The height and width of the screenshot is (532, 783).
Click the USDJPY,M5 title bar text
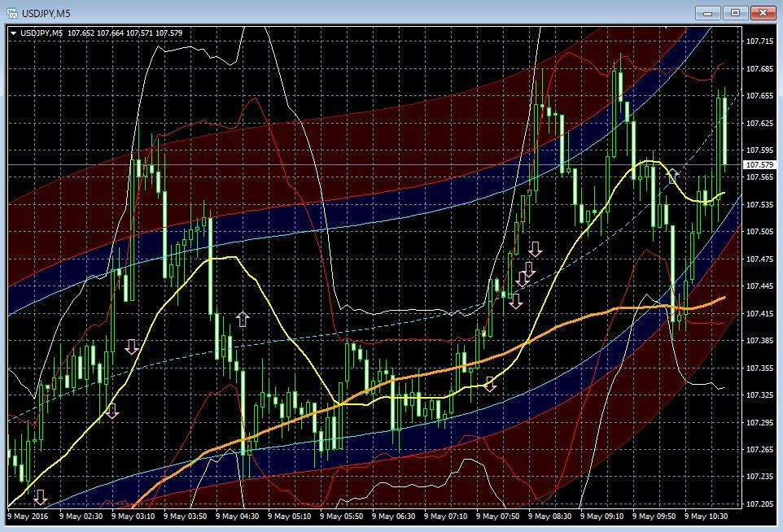click(46, 14)
